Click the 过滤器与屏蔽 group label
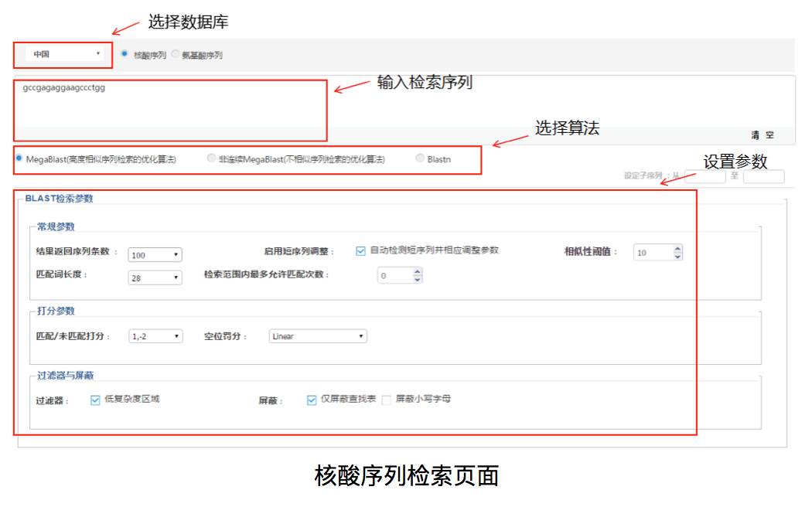Viewport: 812px width, 507px height. click(x=65, y=376)
